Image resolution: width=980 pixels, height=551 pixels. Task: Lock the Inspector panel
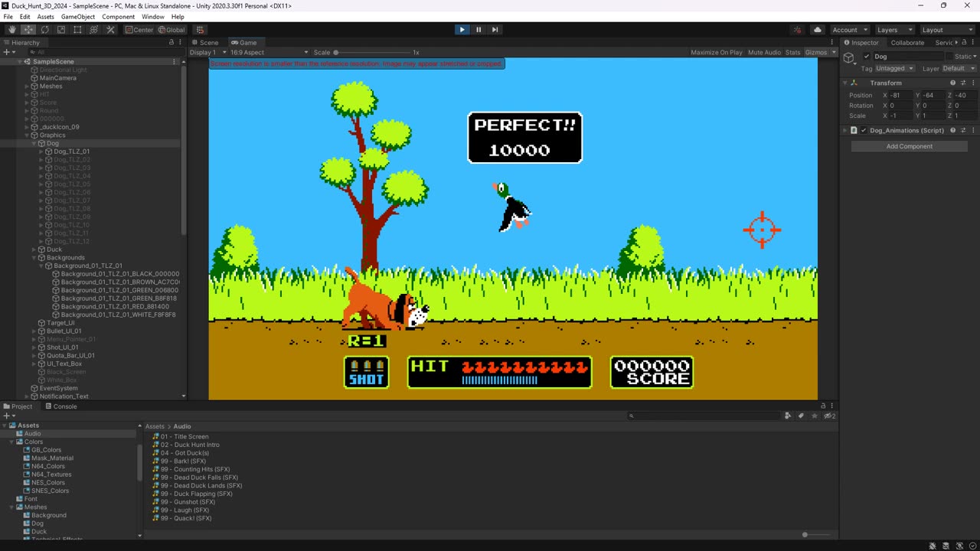pos(964,43)
